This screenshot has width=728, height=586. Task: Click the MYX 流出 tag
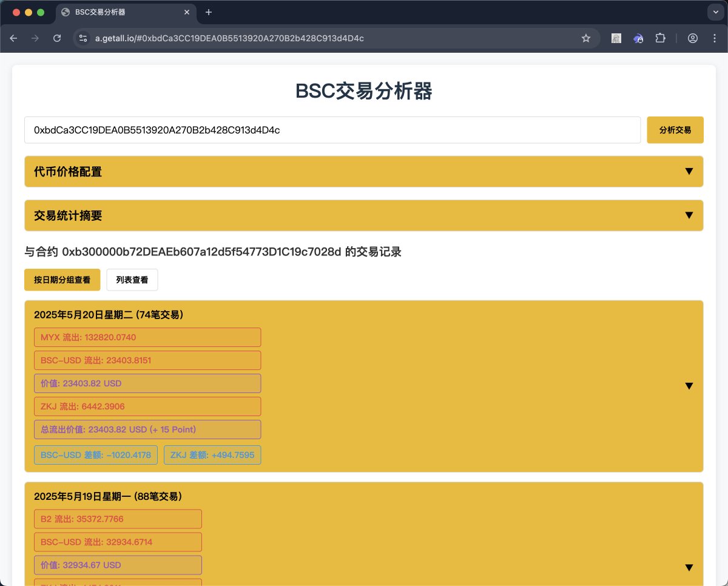pyautogui.click(x=147, y=337)
